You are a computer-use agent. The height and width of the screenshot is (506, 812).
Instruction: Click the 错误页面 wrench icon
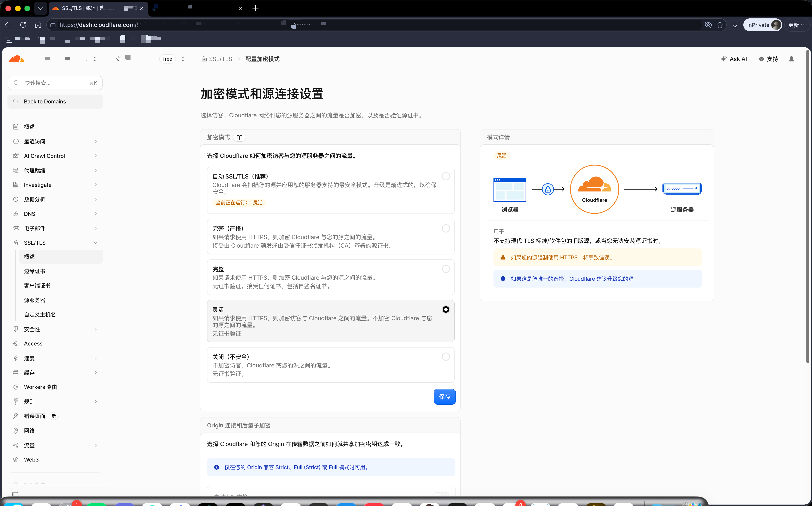point(16,416)
